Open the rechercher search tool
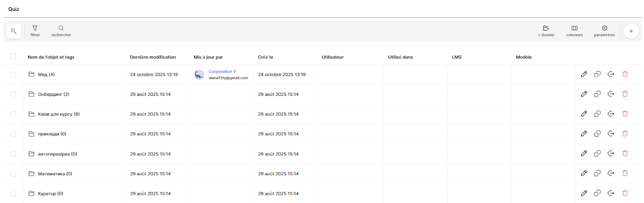 click(x=61, y=31)
